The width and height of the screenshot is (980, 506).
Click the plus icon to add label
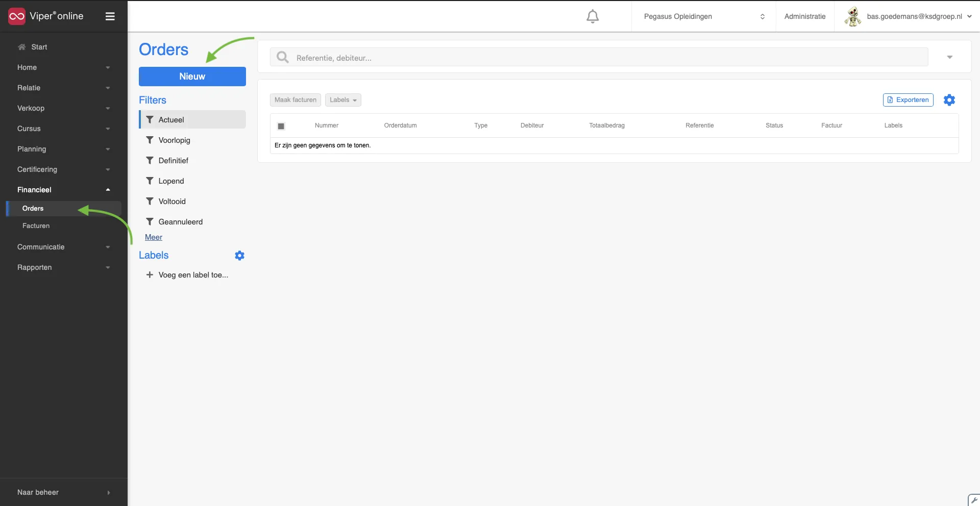[x=150, y=275]
